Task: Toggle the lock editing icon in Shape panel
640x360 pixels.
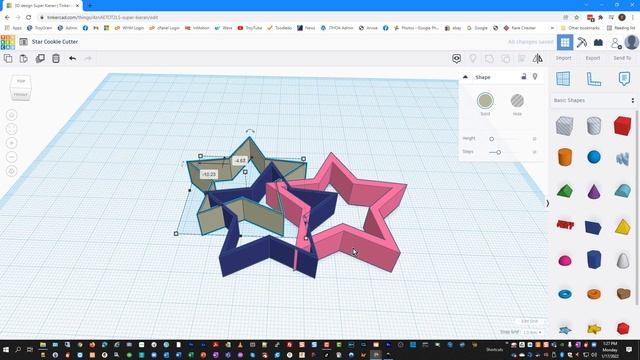Action: pos(524,77)
